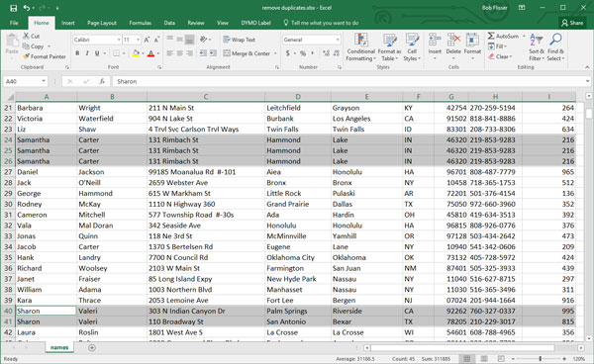Select row 27 header
Image resolution: width=594 pixels, height=364 pixels.
8,172
